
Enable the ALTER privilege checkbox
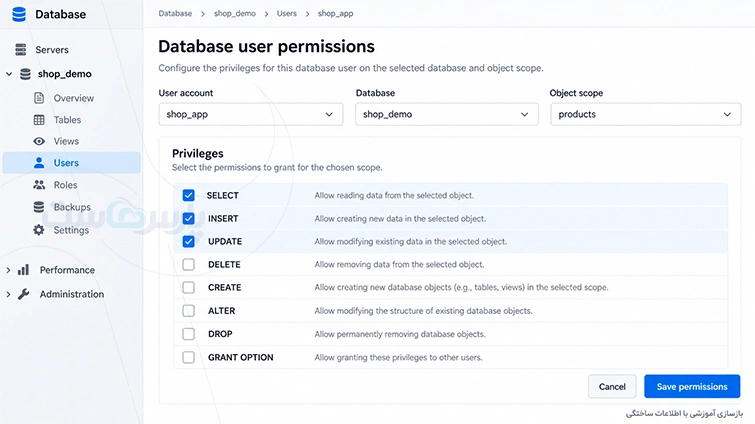point(188,310)
